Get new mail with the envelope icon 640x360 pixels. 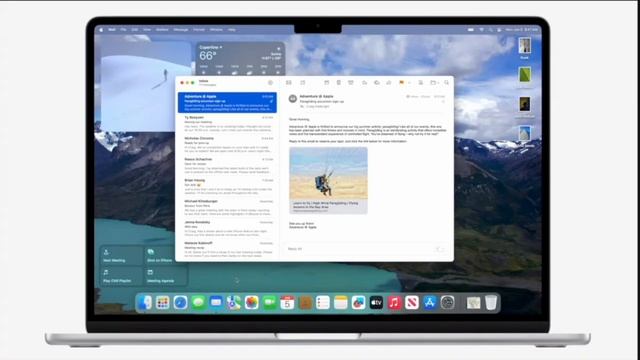coord(289,83)
